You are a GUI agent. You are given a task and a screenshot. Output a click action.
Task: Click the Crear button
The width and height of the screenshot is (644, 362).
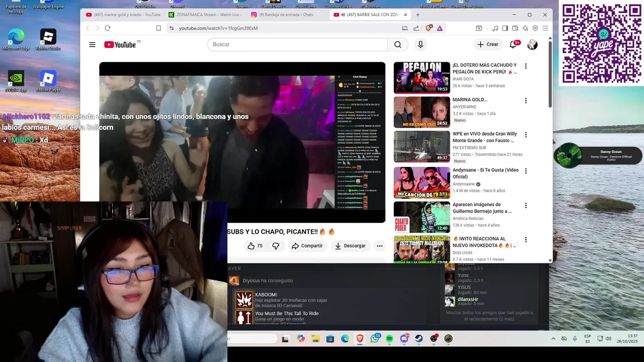coord(488,45)
